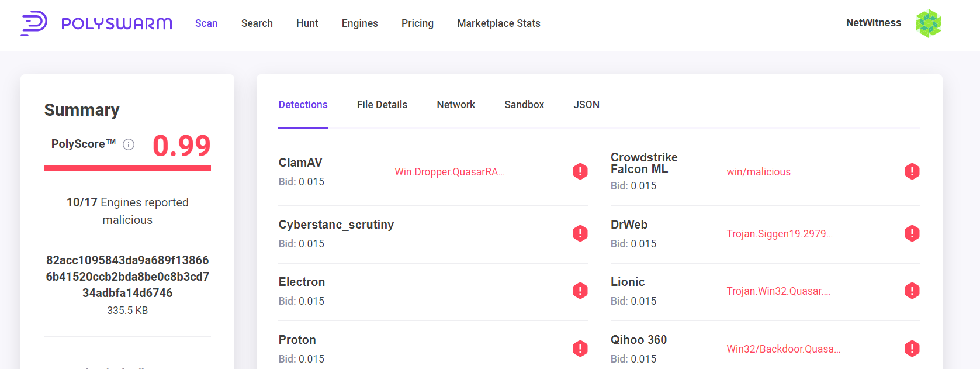980x369 pixels.
Task: Click the Qihoo 360 alert icon
Action: 912,349
